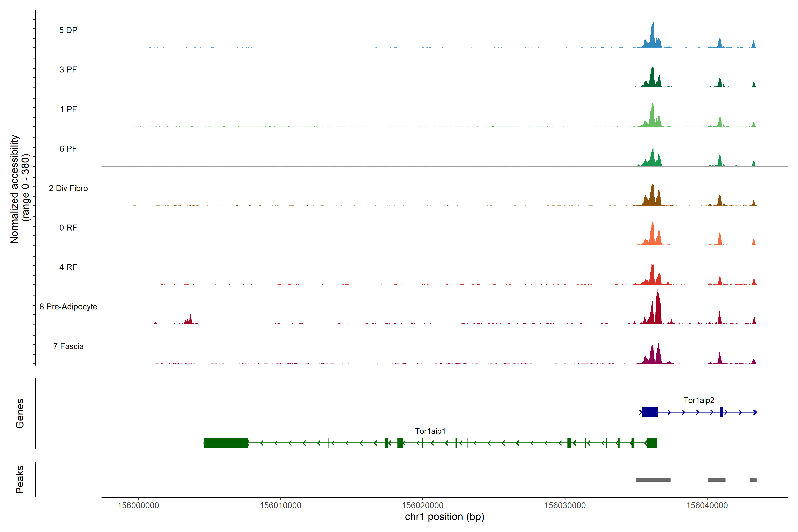Image resolution: width=798 pixels, height=532 pixels.
Task: Click the large green Tor1aip1 exon block
Action: (226, 443)
